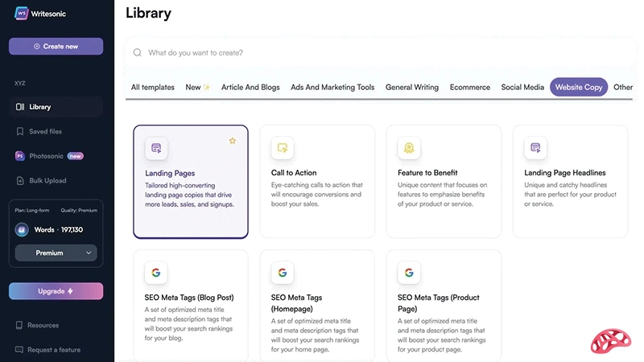The height and width of the screenshot is (362, 644).
Task: Click the Landing Pages template icon
Action: (156, 148)
